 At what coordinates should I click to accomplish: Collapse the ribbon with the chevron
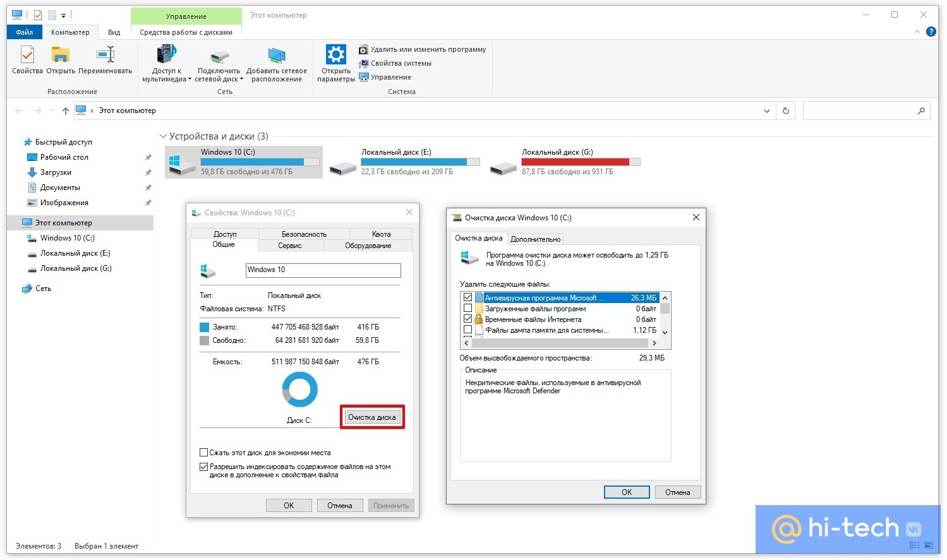coord(917,32)
